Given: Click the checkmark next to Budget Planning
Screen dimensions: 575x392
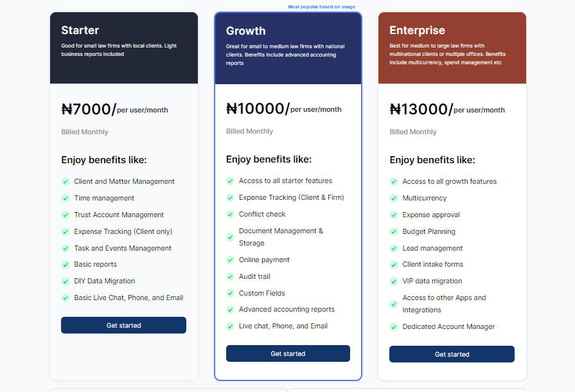Looking at the screenshot, I should tap(394, 231).
